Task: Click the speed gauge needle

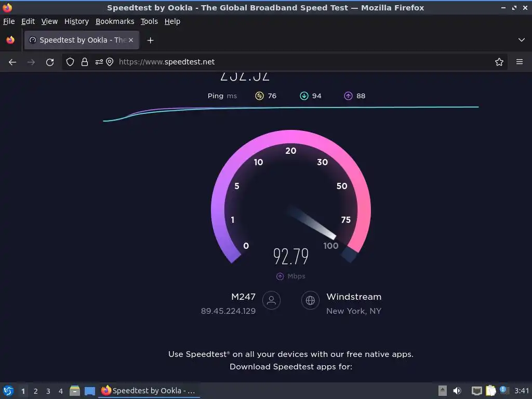Action: click(x=312, y=222)
